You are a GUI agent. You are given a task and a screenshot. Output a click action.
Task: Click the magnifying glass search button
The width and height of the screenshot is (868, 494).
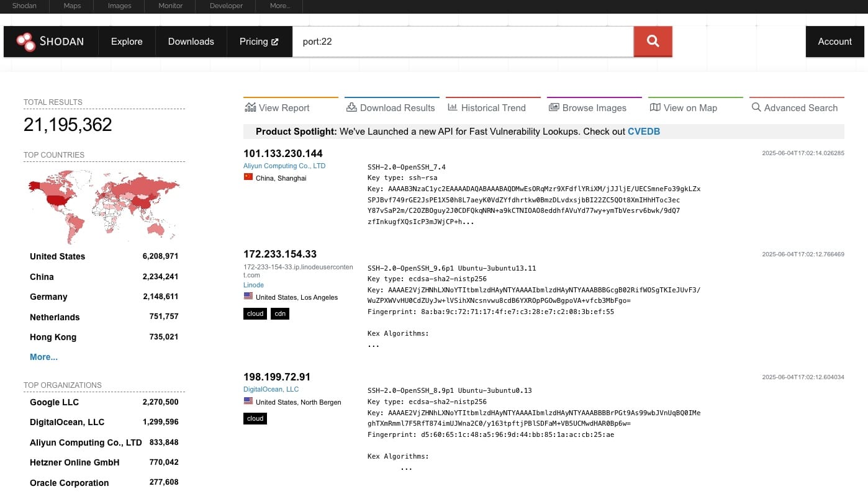[x=652, y=41]
